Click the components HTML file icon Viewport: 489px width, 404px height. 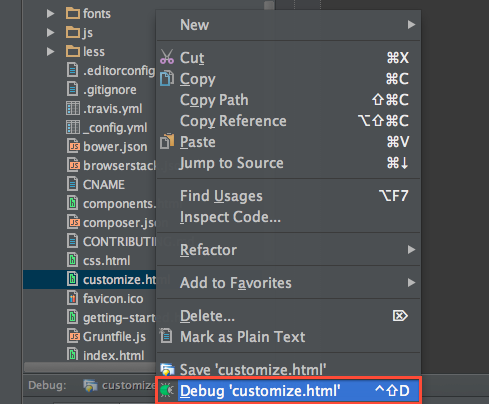click(72, 203)
